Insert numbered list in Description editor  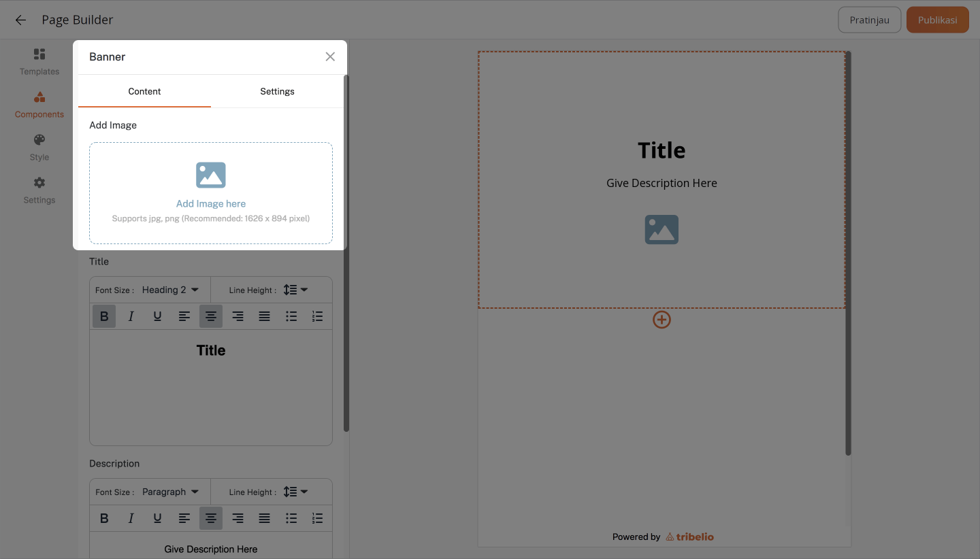[317, 518]
